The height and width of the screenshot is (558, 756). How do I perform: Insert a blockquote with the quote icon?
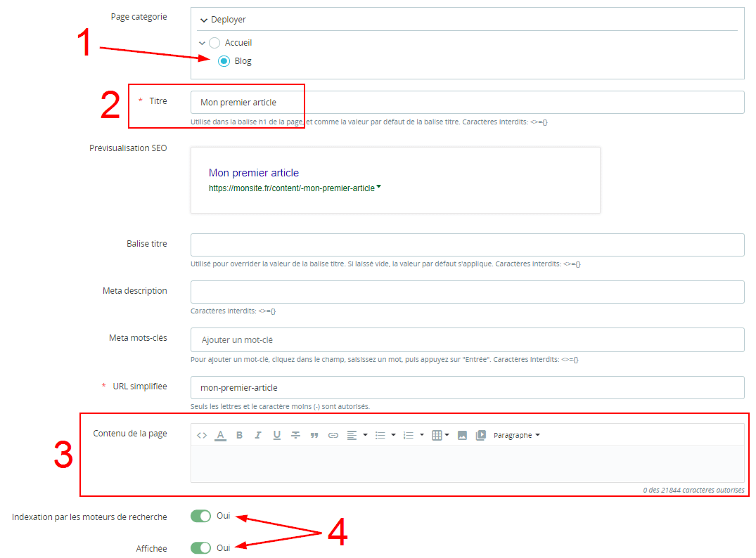click(x=314, y=436)
